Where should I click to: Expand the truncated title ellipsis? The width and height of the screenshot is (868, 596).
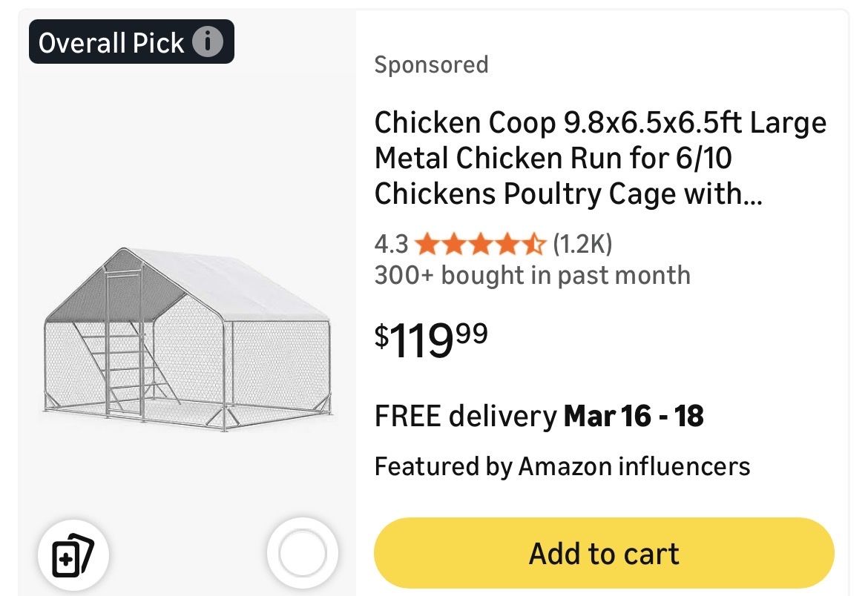[x=752, y=194]
